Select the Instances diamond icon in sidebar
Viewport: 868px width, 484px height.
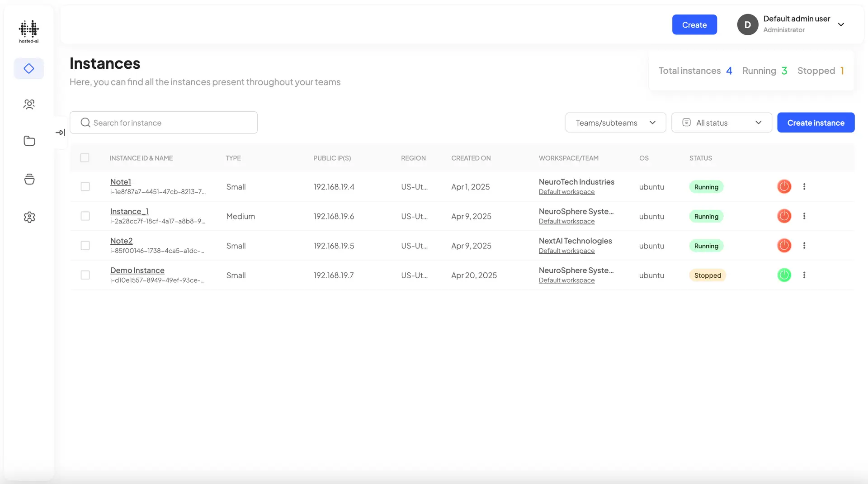click(x=28, y=68)
